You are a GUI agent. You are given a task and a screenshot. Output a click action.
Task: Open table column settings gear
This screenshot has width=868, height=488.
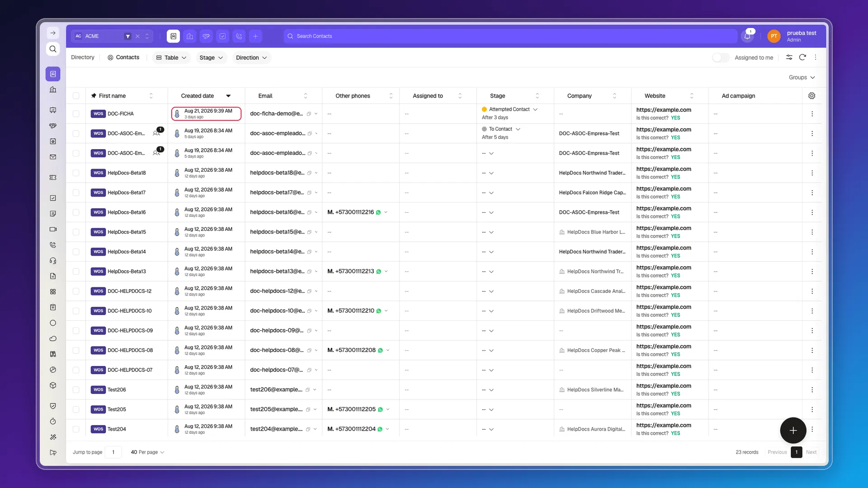[812, 96]
